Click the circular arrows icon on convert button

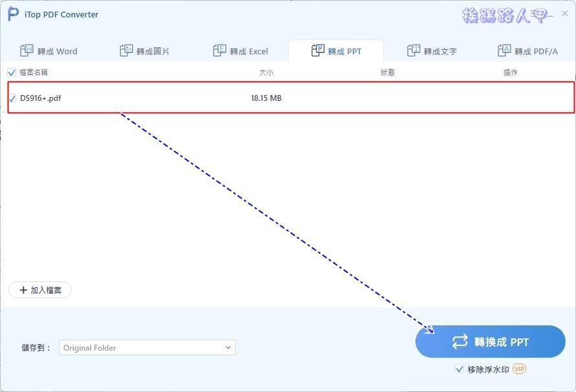pos(460,342)
